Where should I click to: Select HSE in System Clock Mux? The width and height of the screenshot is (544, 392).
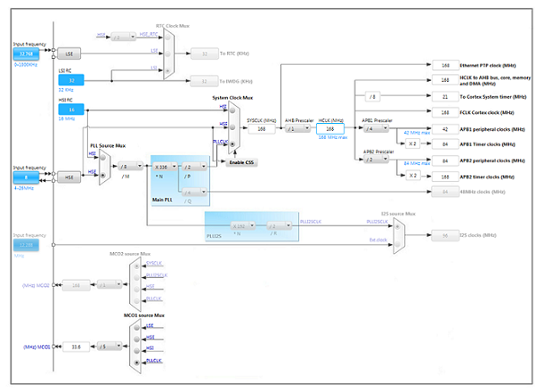[x=233, y=127]
